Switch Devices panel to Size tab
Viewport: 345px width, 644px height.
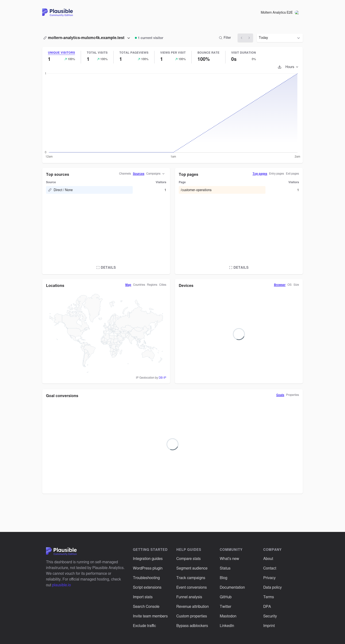[x=296, y=285]
